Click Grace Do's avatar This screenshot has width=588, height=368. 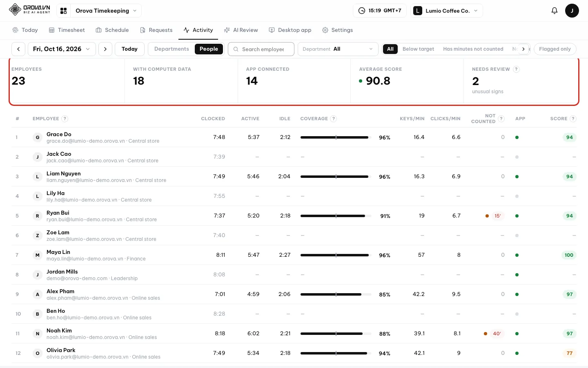pyautogui.click(x=38, y=137)
